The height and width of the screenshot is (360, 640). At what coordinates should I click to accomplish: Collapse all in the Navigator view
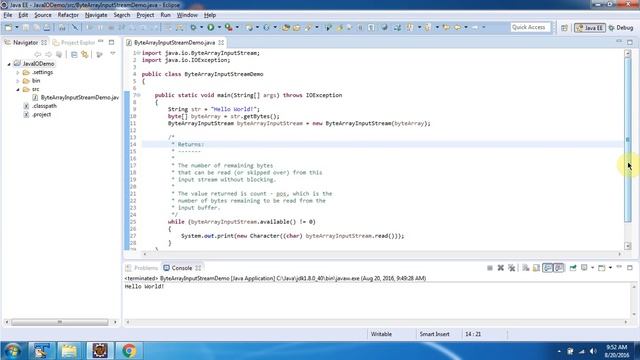pos(74,54)
